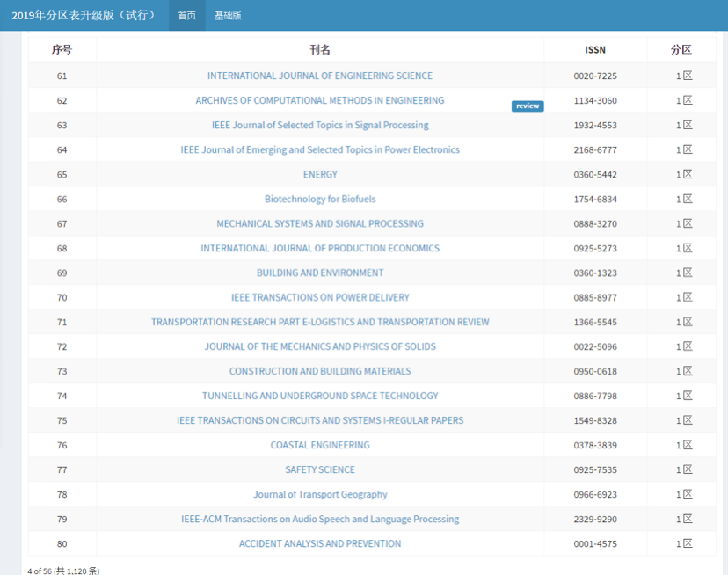
Task: Open INTERNATIONAL JOURNAL OF ENGINEERING SCIENCE link
Action: click(x=320, y=76)
